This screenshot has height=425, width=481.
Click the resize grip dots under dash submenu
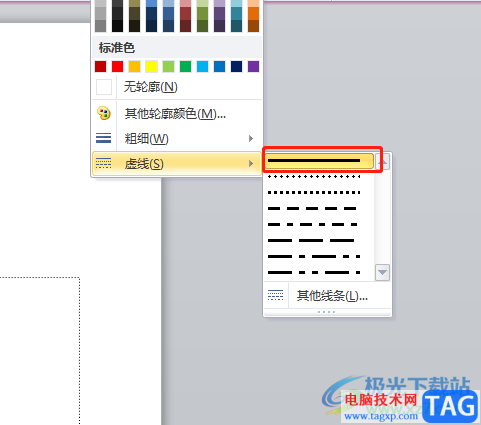327,312
